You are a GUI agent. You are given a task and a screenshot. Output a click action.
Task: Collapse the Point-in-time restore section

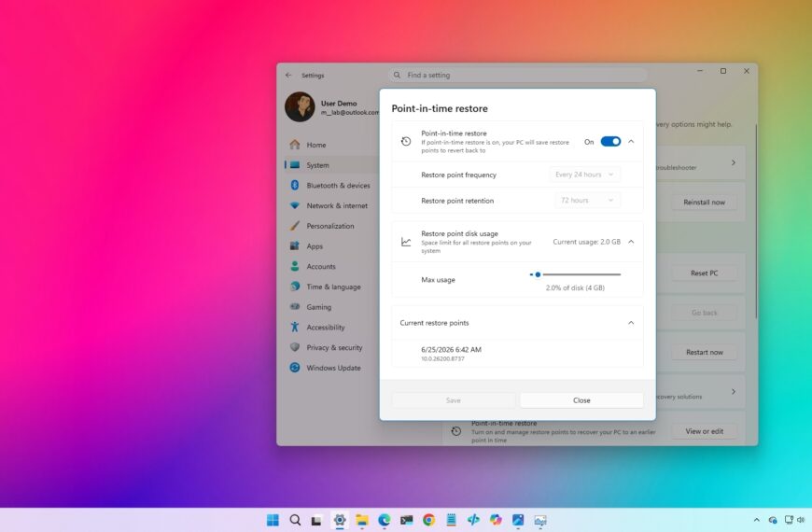point(631,142)
